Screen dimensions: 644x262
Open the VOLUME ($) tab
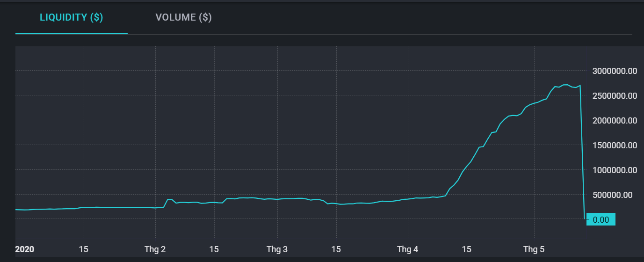[x=184, y=18]
